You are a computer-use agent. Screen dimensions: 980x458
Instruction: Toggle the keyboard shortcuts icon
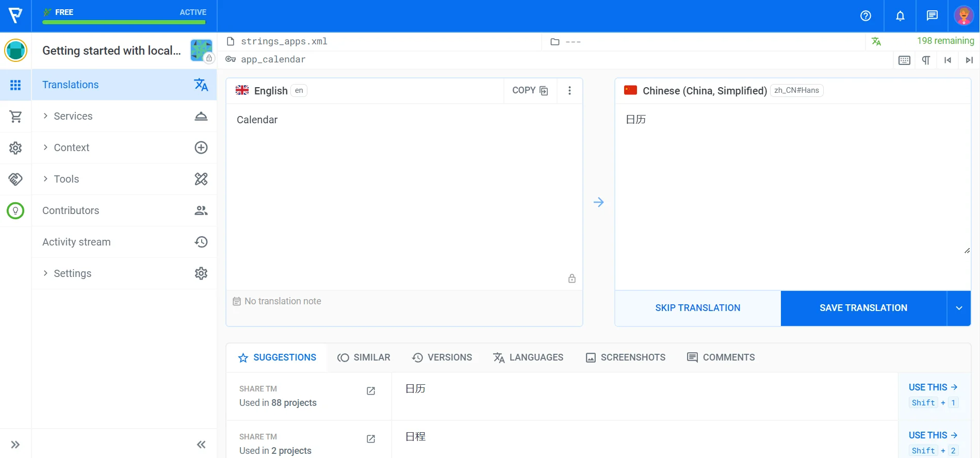click(x=904, y=60)
